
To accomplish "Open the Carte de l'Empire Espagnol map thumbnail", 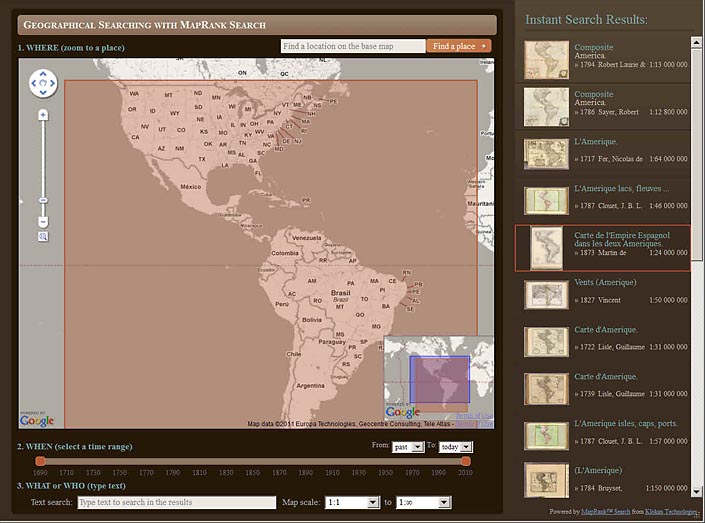I will click(546, 248).
